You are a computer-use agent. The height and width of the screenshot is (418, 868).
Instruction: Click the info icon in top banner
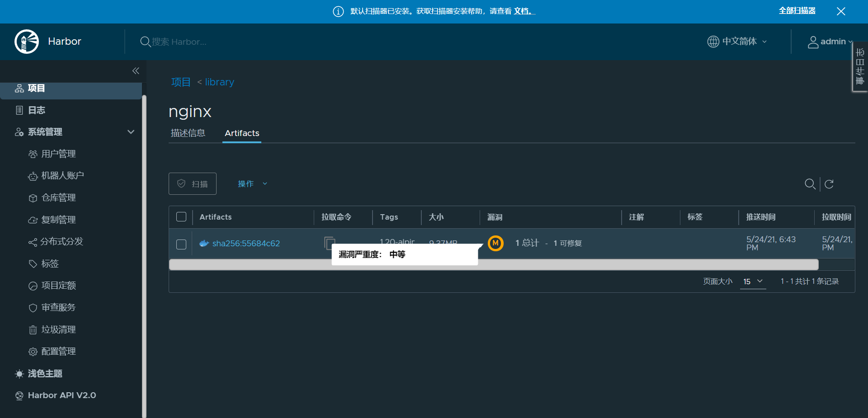pyautogui.click(x=338, y=11)
